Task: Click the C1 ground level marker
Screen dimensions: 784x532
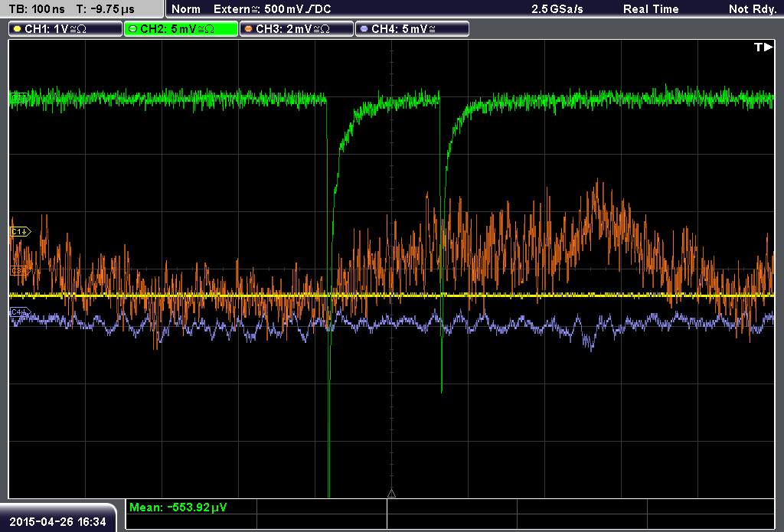Action: [x=21, y=231]
